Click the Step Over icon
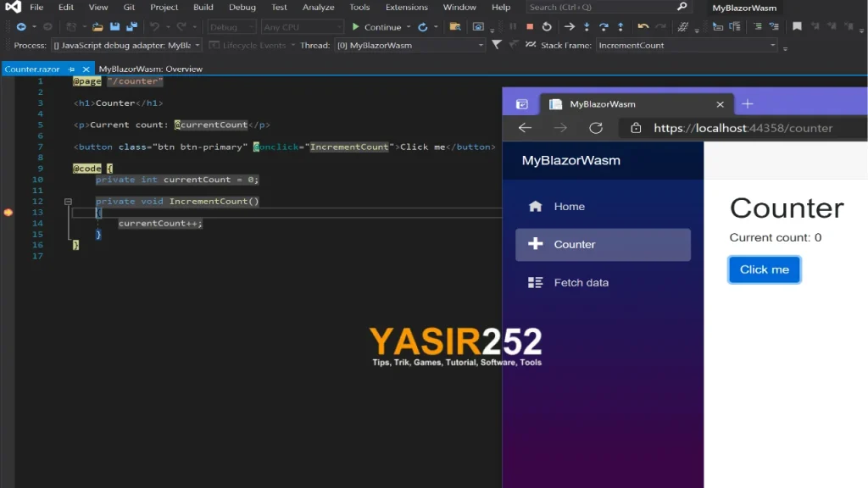The image size is (868, 488). click(604, 26)
